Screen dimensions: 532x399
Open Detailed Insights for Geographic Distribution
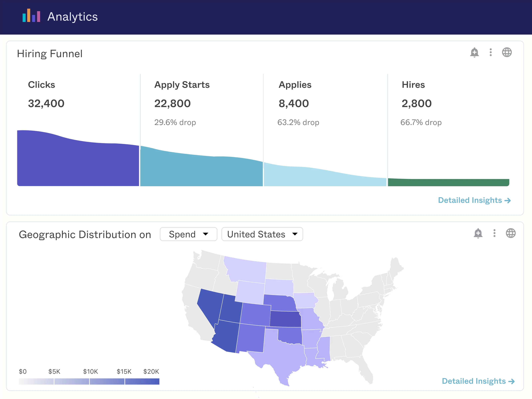pos(474,381)
